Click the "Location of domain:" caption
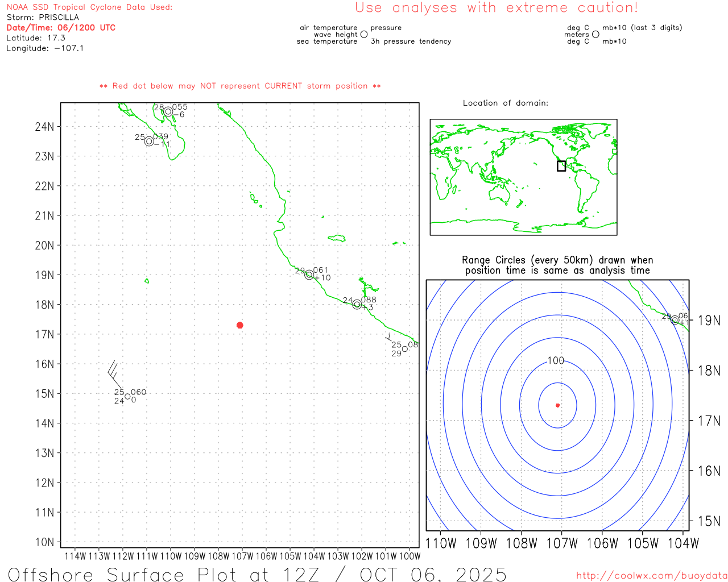The width and height of the screenshot is (728, 582). [x=506, y=103]
